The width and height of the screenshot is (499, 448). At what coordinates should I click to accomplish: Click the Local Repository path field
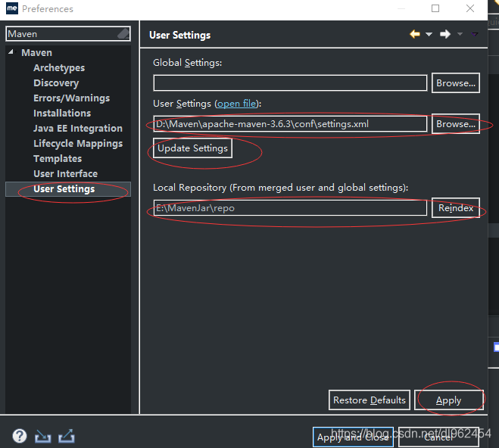290,208
